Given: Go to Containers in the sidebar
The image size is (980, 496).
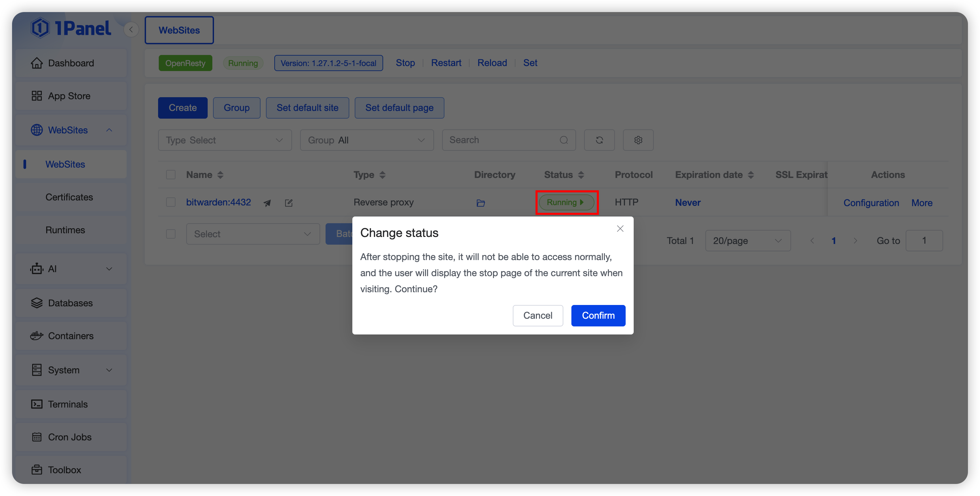Looking at the screenshot, I should coord(71,336).
